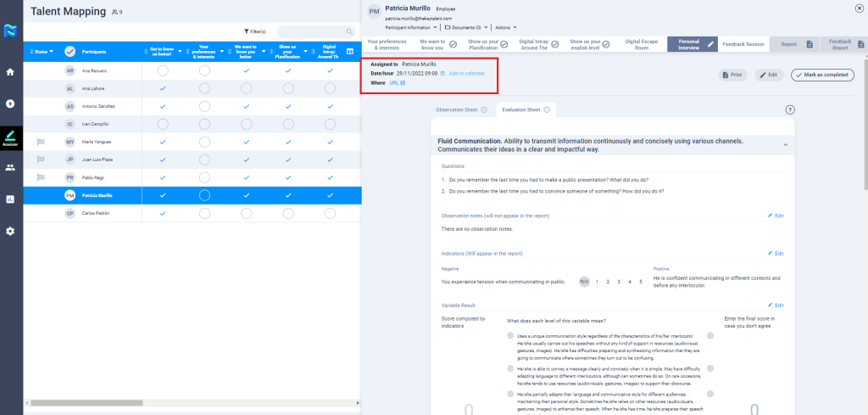This screenshot has width=868, height=415.
Task: Click the participant search input field
Action: pyautogui.click(x=314, y=31)
